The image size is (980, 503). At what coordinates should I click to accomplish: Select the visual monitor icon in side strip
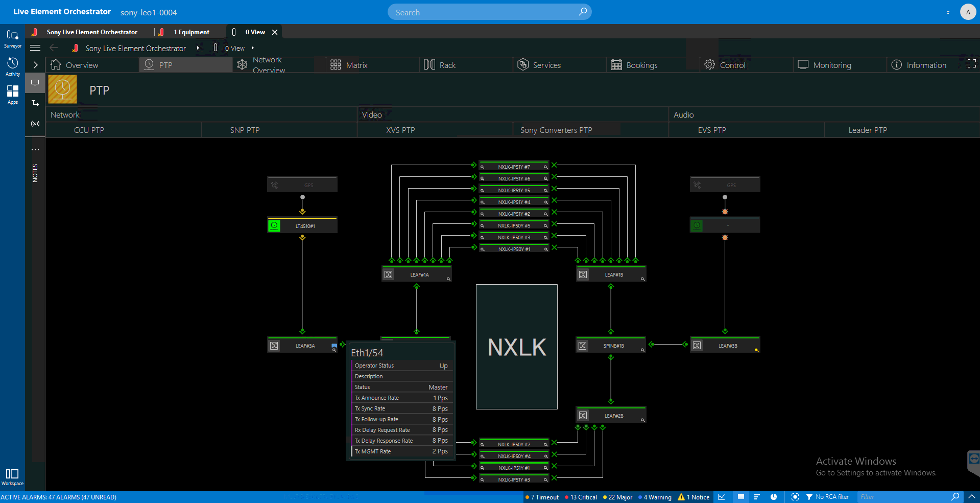(x=35, y=82)
